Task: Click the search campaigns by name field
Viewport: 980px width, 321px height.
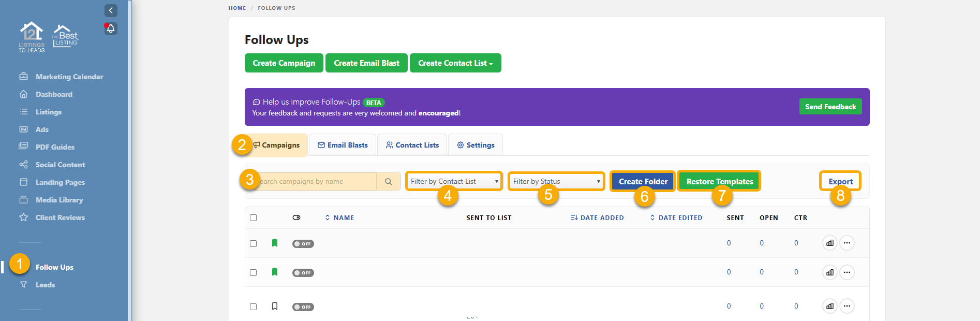Action: tap(316, 182)
